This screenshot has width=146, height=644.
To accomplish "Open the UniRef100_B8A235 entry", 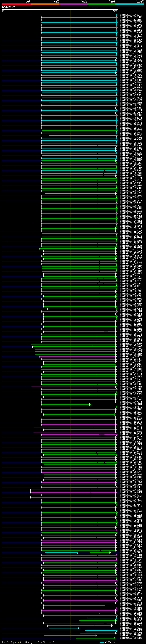I will pyautogui.click(x=131, y=620).
